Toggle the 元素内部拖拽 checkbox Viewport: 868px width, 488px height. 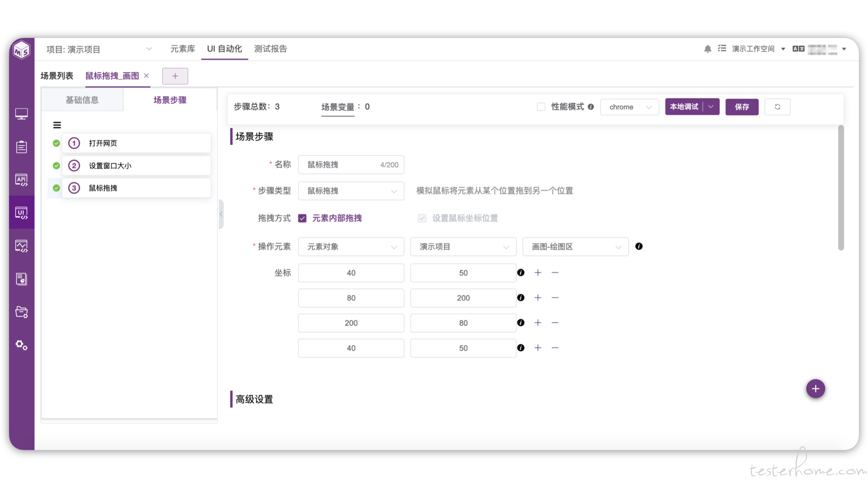pyautogui.click(x=302, y=218)
